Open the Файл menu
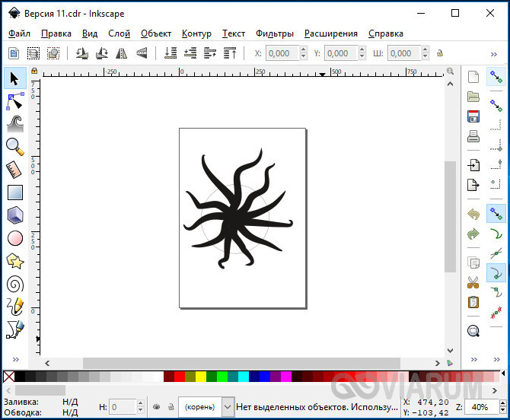 [19, 33]
